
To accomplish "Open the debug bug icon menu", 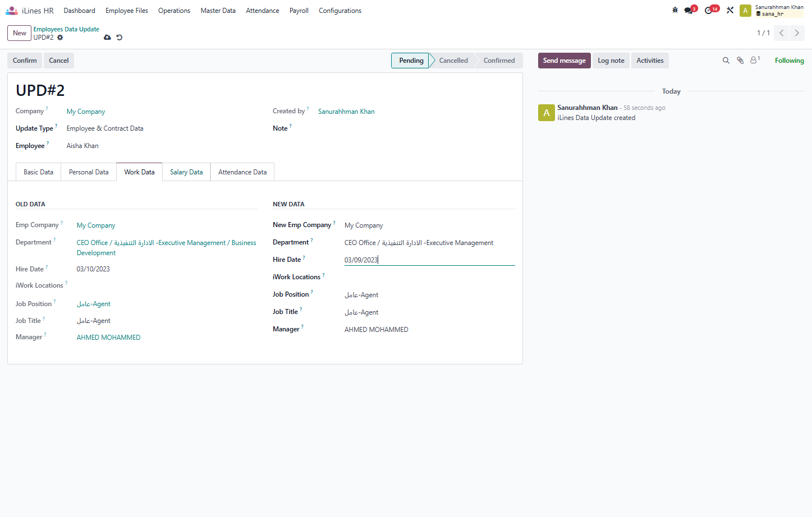I will click(x=675, y=10).
